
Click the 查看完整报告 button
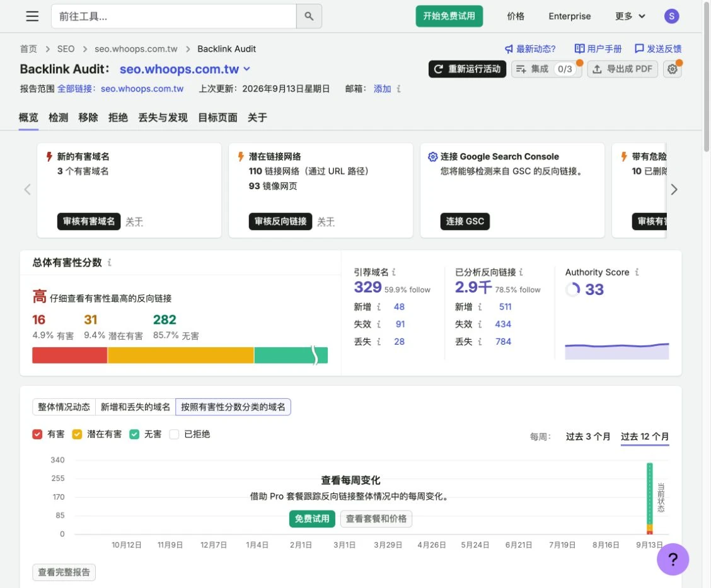pos(64,572)
